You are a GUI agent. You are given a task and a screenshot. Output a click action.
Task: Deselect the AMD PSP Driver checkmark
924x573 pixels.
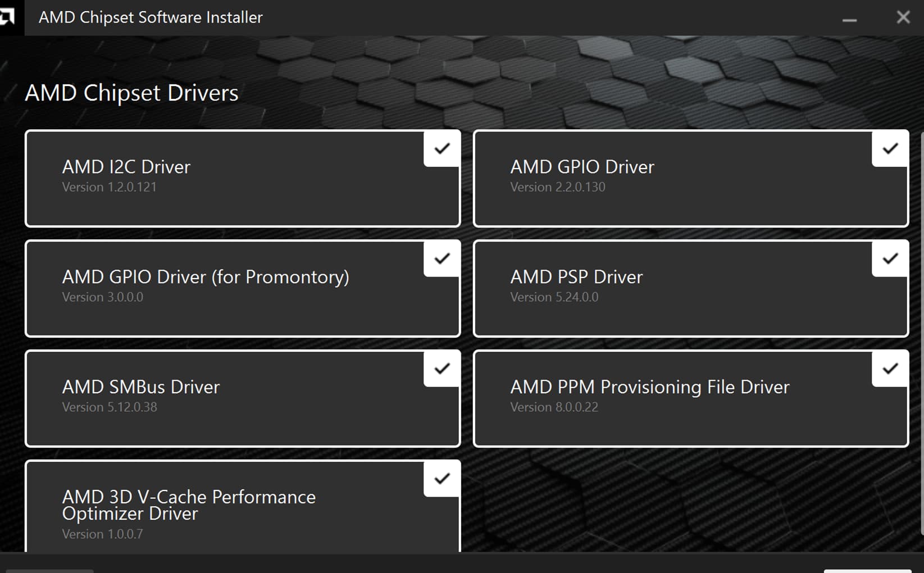point(890,259)
